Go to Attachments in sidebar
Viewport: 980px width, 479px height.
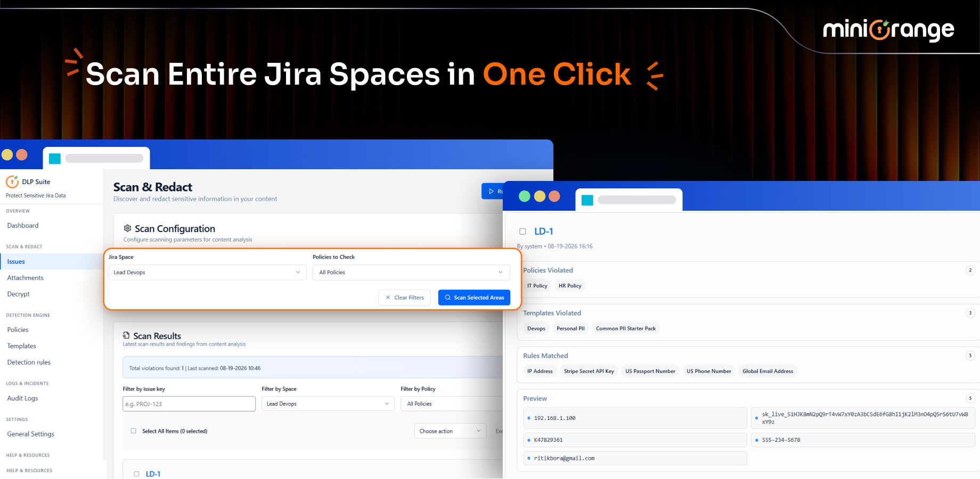point(25,278)
